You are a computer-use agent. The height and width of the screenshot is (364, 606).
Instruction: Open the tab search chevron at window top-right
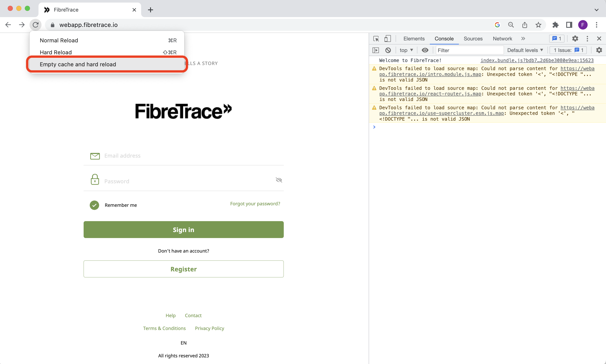coord(597,10)
